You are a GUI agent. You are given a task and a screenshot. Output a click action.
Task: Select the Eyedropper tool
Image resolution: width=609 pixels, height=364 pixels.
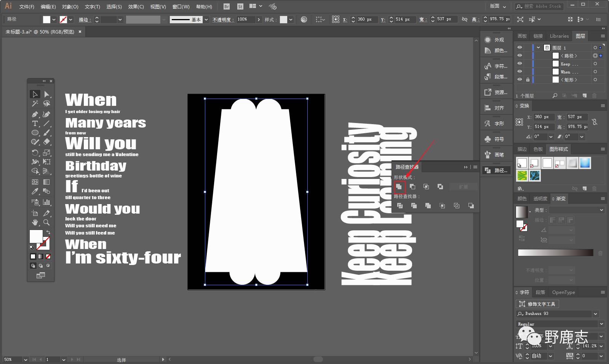pos(35,192)
